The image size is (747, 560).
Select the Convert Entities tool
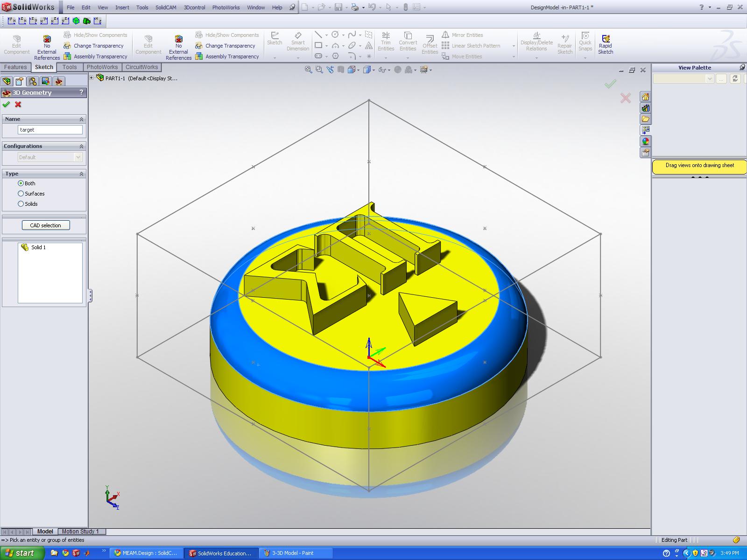pos(408,42)
